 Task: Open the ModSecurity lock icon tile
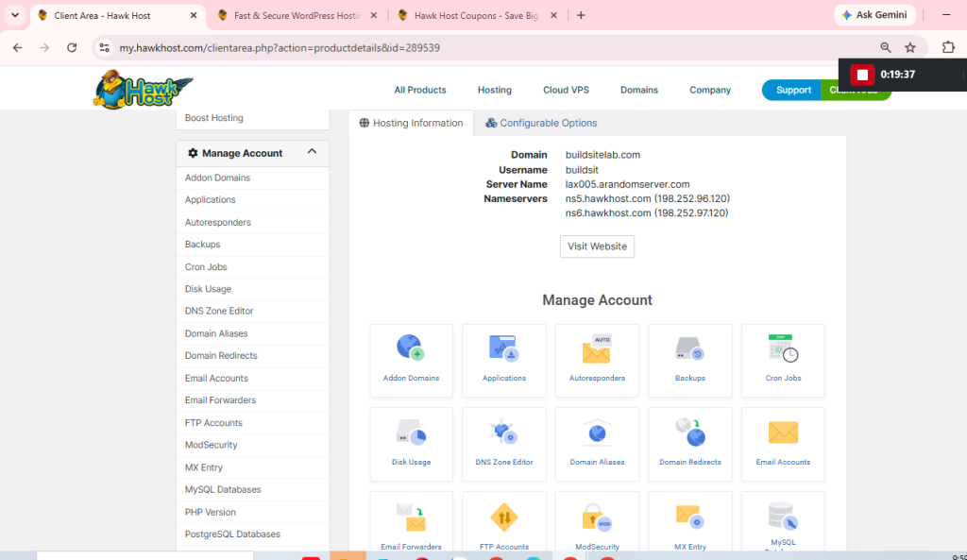click(x=597, y=522)
